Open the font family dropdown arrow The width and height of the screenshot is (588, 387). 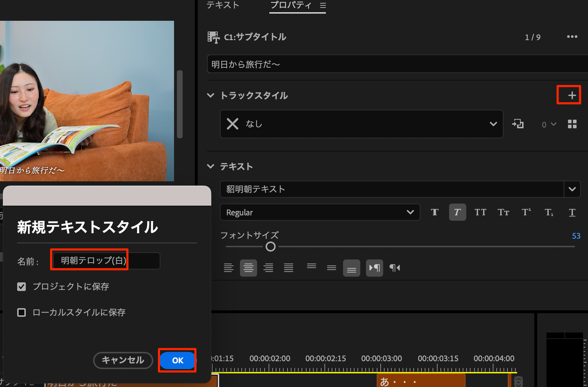coord(572,189)
